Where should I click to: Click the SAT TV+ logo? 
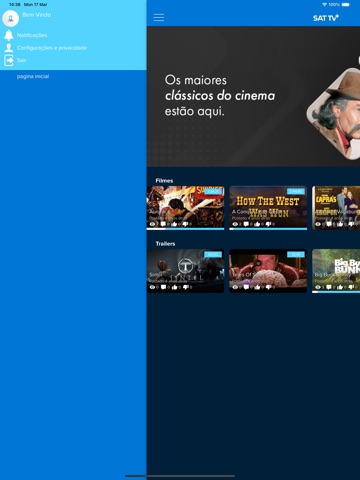point(326,18)
